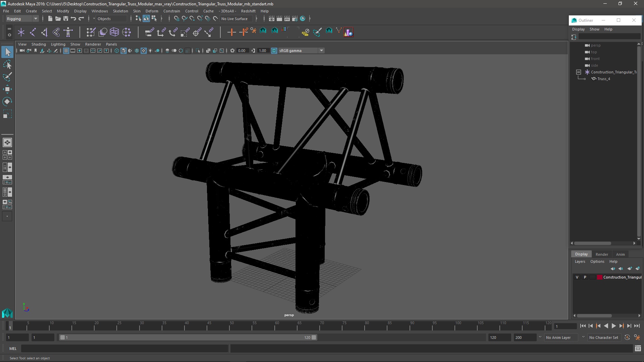Toggle Auto Keyframe button near the character set

(627, 338)
